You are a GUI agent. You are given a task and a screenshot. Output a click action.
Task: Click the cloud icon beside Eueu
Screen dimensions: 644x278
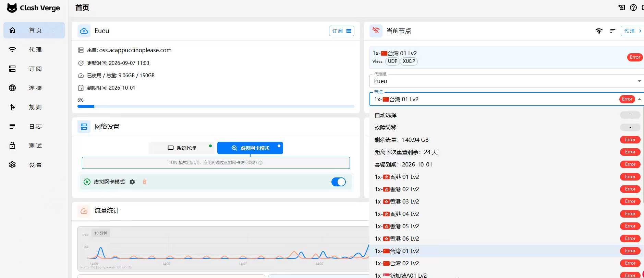(84, 31)
